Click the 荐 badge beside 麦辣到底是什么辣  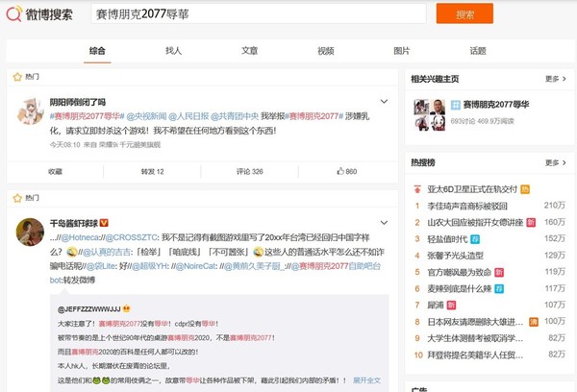[x=499, y=289]
